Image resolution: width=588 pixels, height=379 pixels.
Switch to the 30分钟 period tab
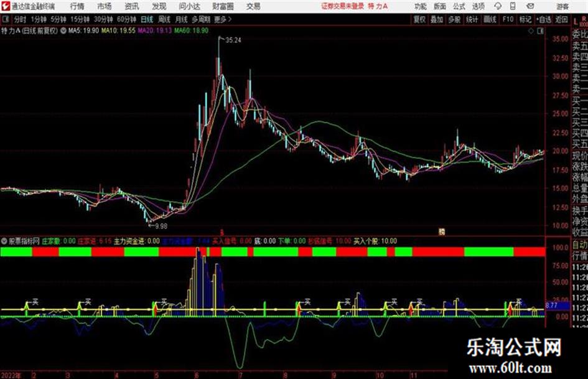point(103,19)
